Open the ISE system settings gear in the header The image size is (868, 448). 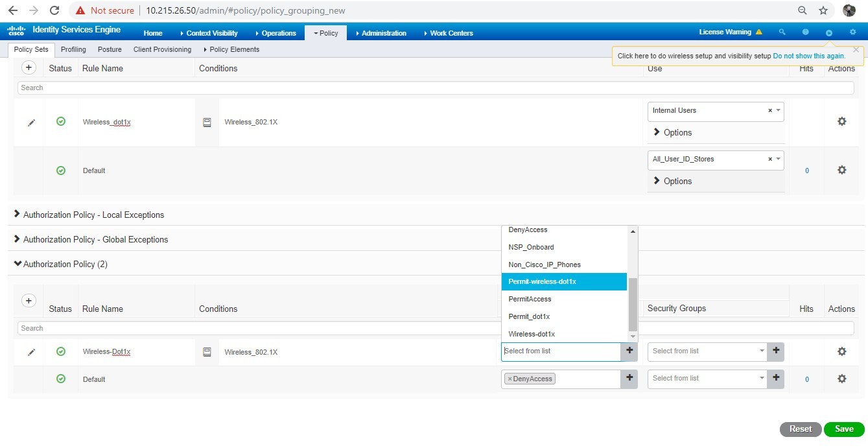852,32
